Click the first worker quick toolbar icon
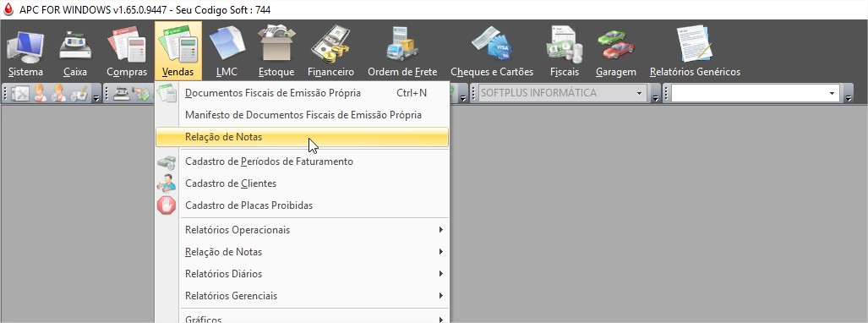The height and width of the screenshot is (323, 868). 41,93
